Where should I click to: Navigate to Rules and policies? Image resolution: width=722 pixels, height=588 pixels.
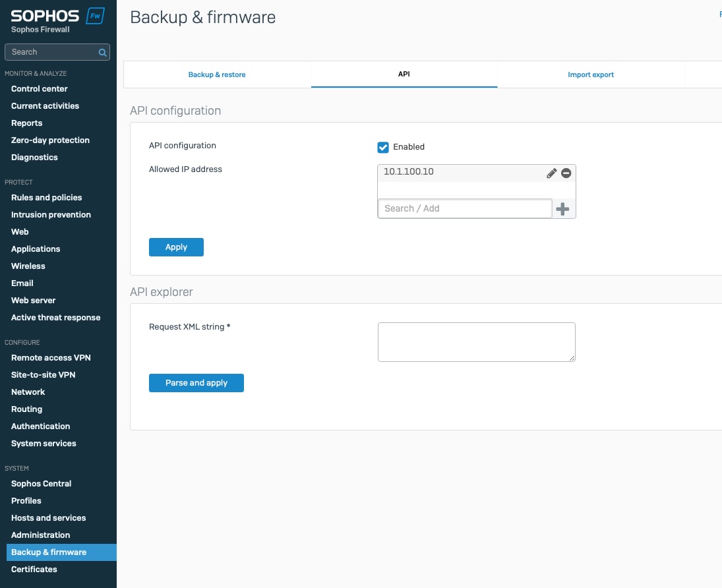[47, 198]
